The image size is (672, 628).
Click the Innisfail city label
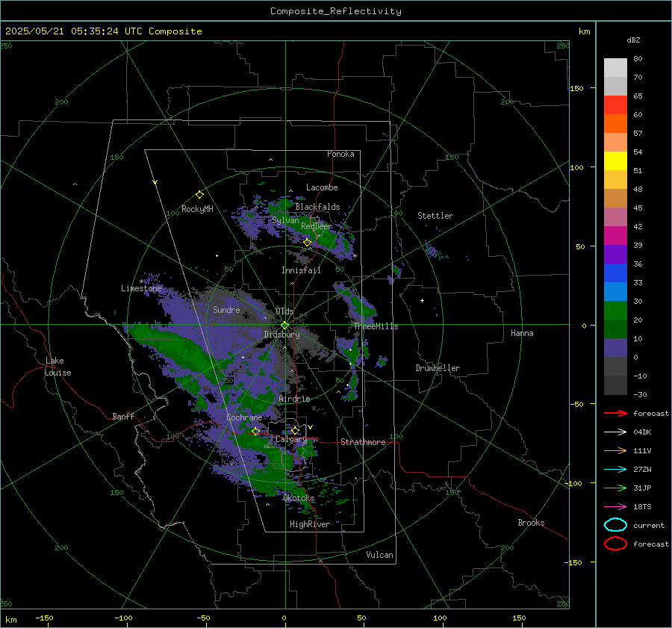coord(301,270)
